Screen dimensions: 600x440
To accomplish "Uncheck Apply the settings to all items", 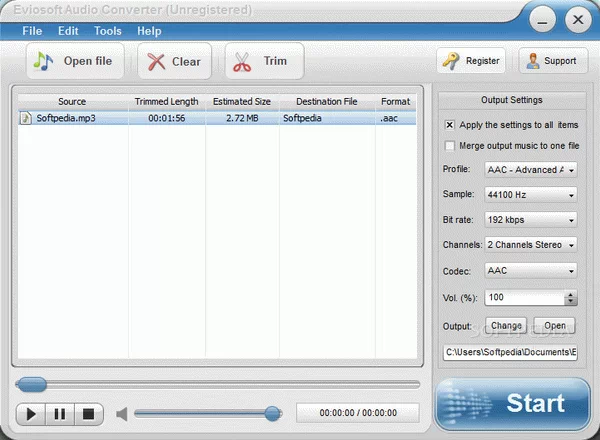I will tap(450, 125).
